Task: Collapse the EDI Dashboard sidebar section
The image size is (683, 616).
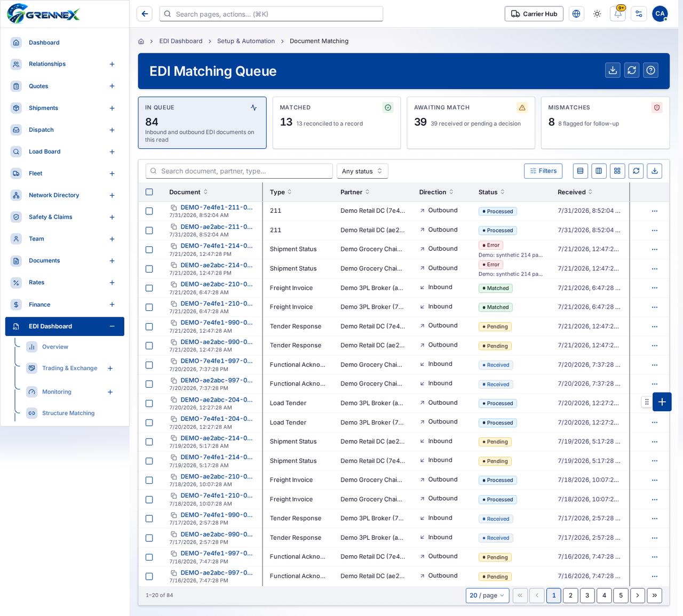Action: 112,326
